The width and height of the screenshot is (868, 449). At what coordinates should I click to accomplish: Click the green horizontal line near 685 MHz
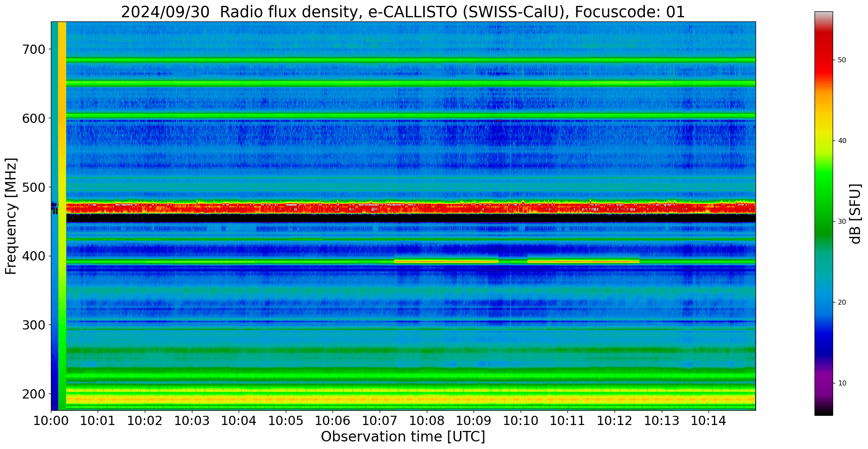[x=410, y=60]
